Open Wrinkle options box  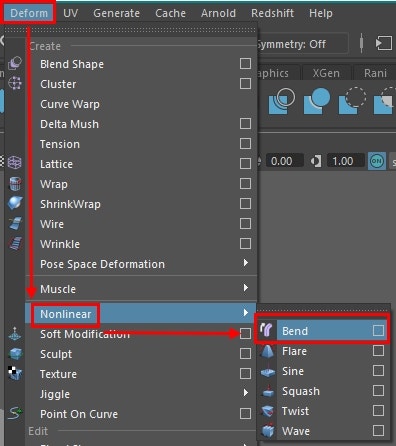245,244
